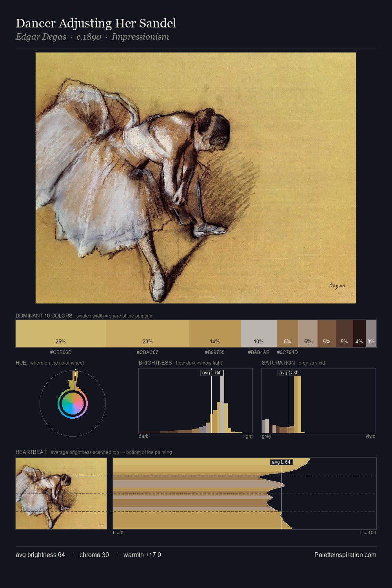This screenshot has width=392, height=588.
Task: Click hex code #B99755 label
Action: point(215,352)
